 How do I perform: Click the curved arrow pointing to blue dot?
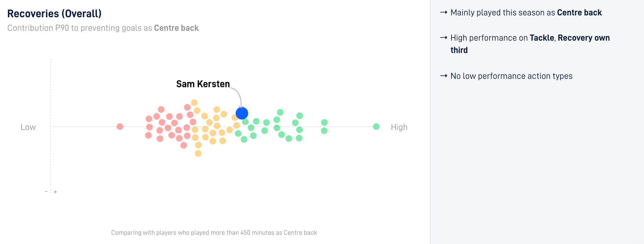236,98
